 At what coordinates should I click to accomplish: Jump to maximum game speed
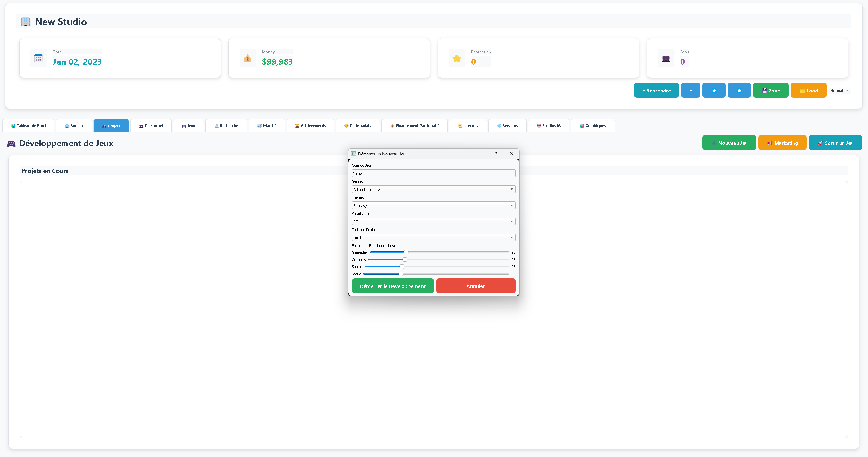pyautogui.click(x=739, y=90)
